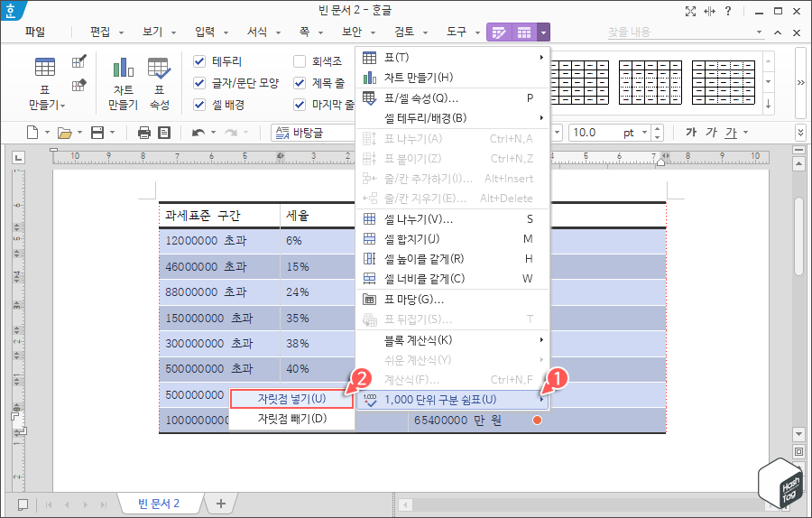
Task: Click the font size stepper up arrow
Action: (657, 128)
